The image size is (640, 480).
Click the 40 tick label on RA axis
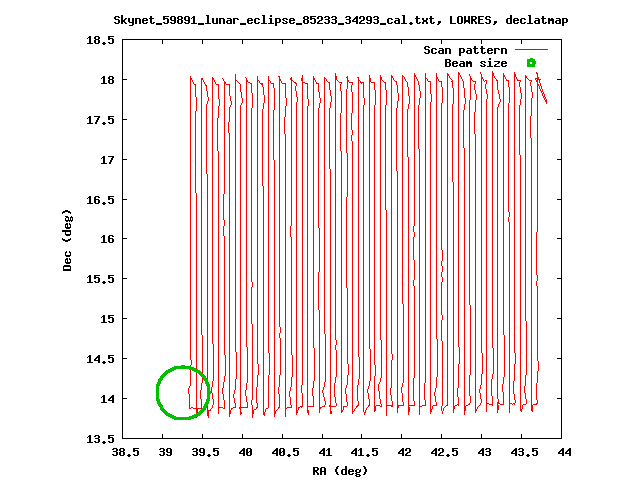tap(245, 452)
